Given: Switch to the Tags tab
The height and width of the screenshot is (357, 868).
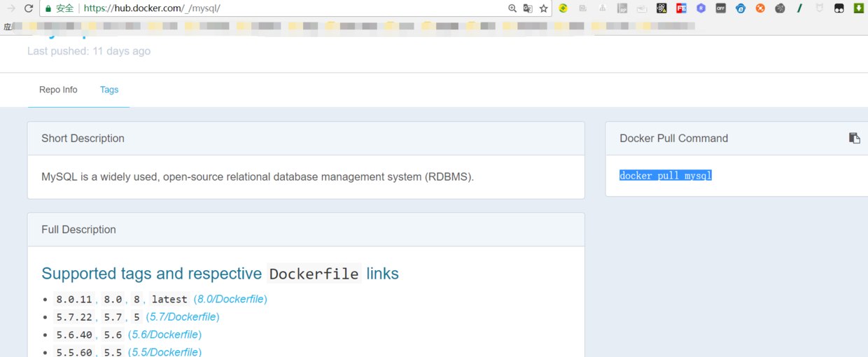Looking at the screenshot, I should tap(109, 90).
